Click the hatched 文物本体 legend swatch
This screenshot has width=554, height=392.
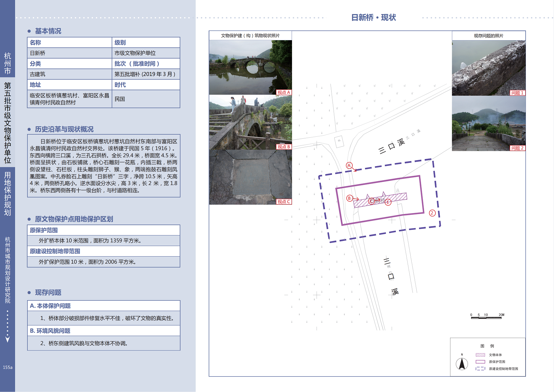480,355
